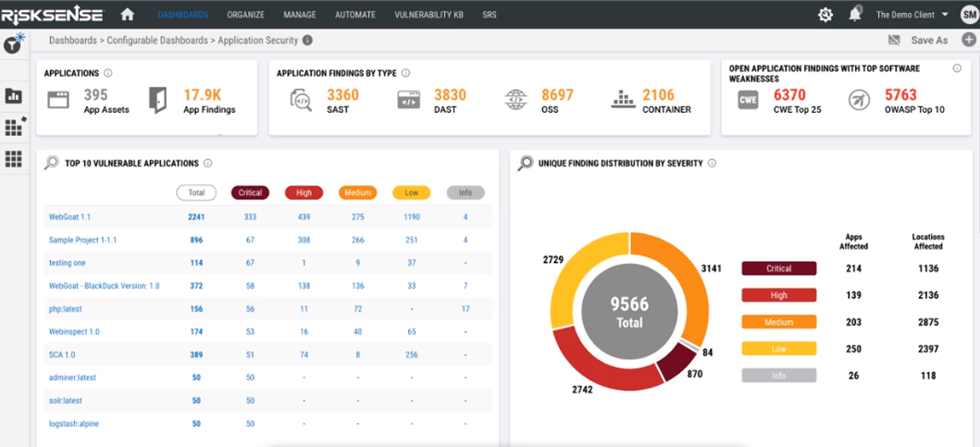Expand The Demo Client dropdown
This screenshot has height=447, width=980.
coord(912,15)
